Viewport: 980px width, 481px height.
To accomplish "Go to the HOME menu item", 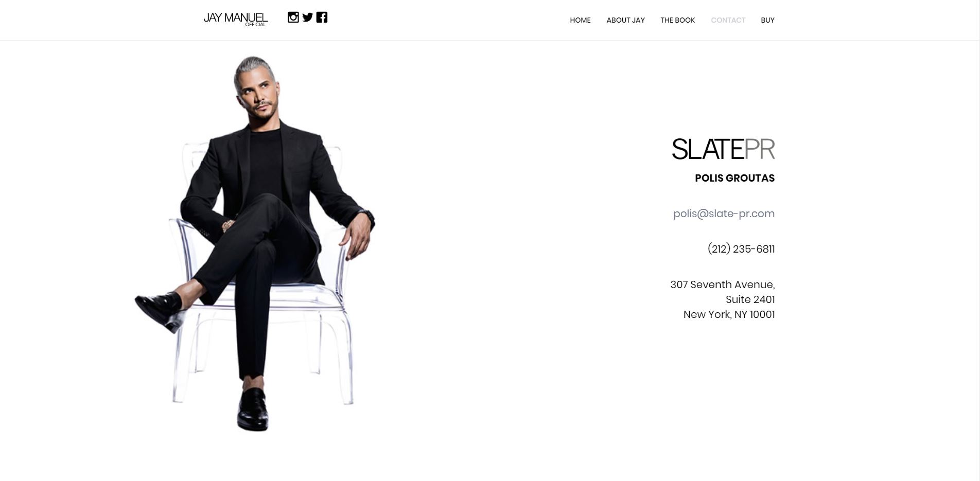I will (x=580, y=20).
